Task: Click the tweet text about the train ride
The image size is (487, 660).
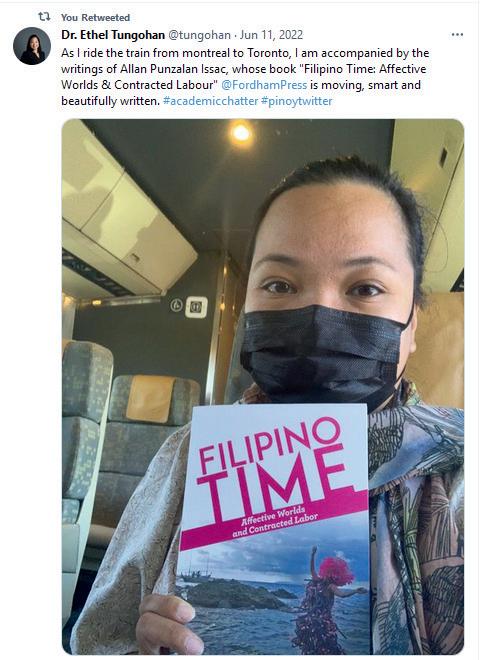Action: pyautogui.click(x=245, y=77)
